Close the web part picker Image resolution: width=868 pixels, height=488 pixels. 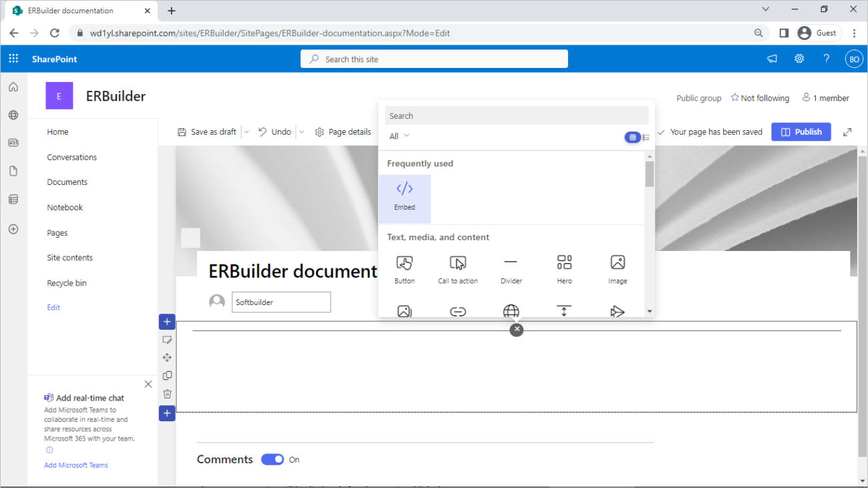click(x=516, y=330)
